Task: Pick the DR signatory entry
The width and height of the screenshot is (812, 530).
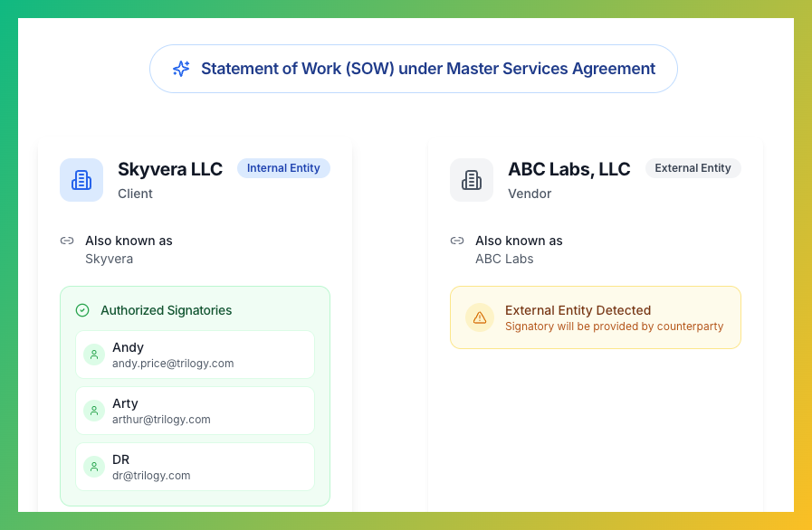Action: pyautogui.click(x=195, y=467)
